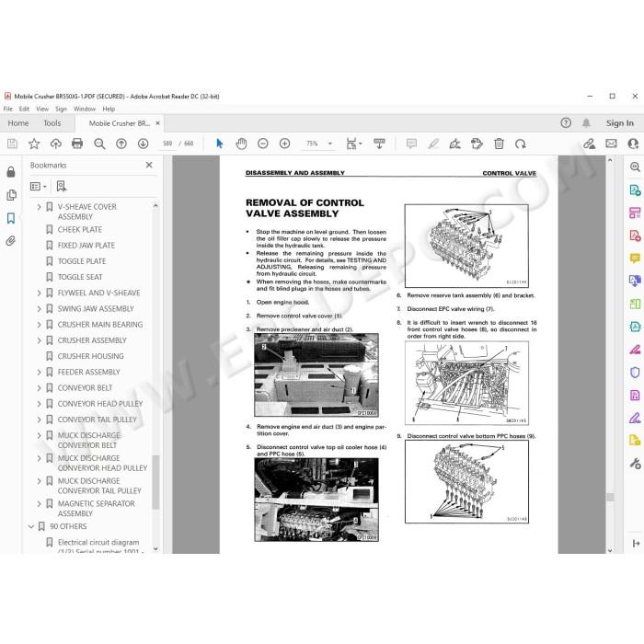Expand CRUSHER MAIN BEARING bookmark
Screen dimensions: 644x644
pos(39,325)
